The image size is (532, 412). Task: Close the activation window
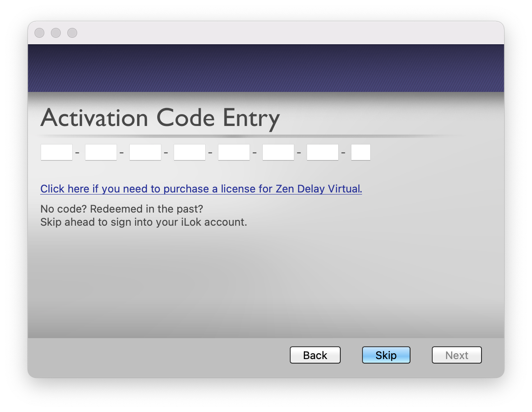39,33
